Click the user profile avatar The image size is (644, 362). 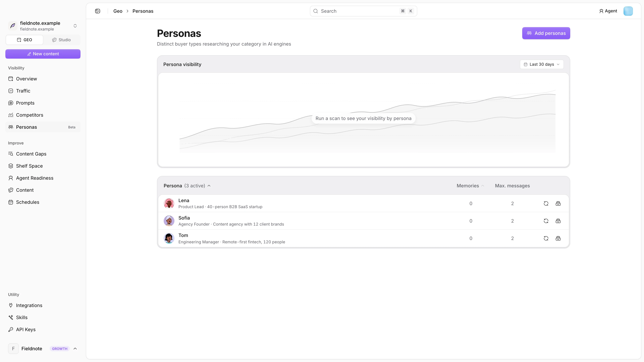point(628,11)
